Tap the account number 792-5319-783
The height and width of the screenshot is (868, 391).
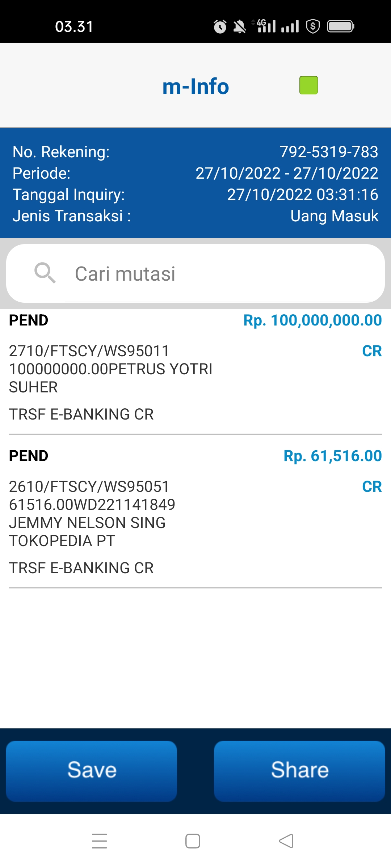click(329, 152)
